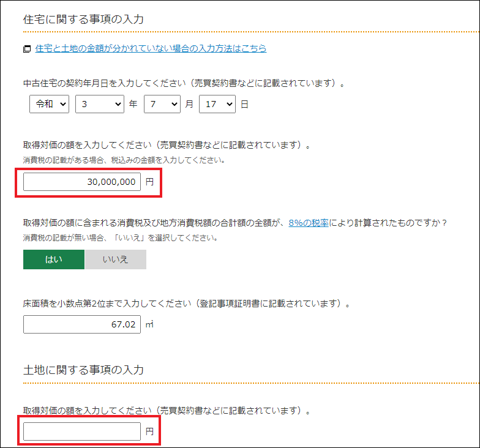
Task: Click the heading 土地に関する事項の入力
Action: coord(83,370)
